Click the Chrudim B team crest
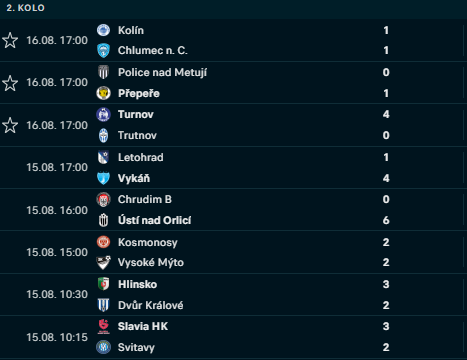This screenshot has width=467, height=360. coord(103,199)
